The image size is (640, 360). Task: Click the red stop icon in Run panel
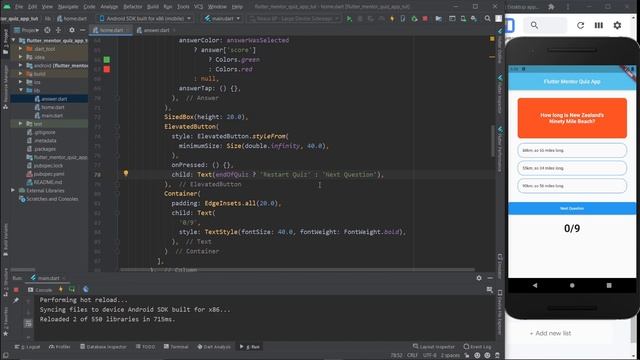pos(16,290)
